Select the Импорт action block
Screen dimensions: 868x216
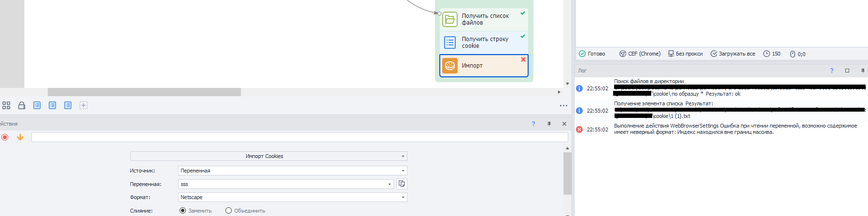(484, 66)
